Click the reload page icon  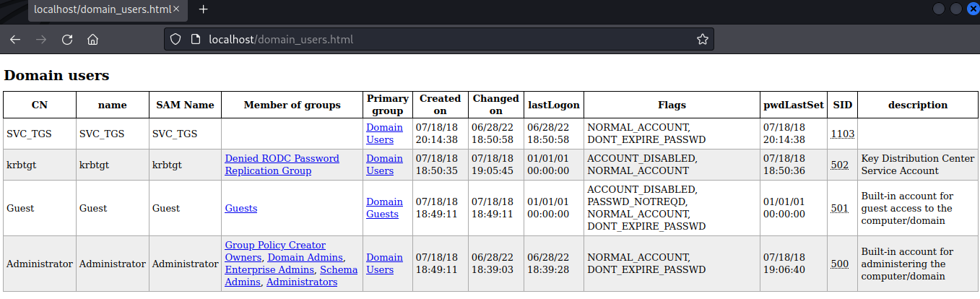click(67, 40)
